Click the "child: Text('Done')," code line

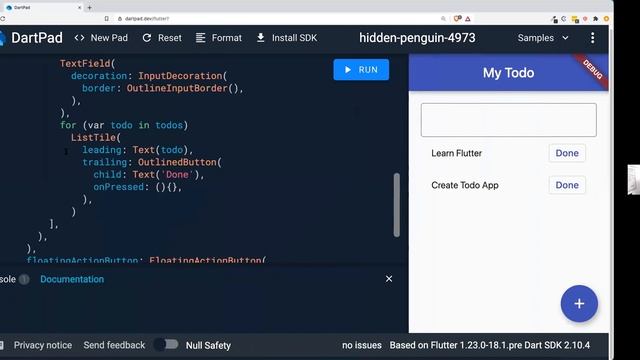(149, 174)
